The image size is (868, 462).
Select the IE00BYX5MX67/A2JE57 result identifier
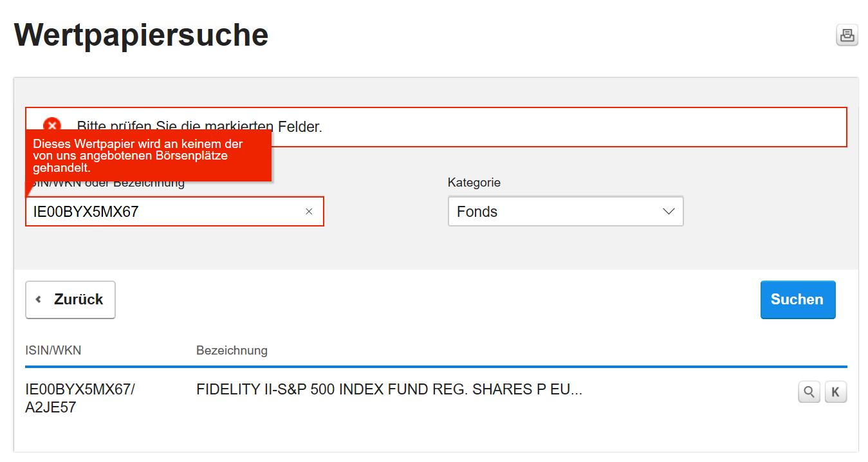click(x=80, y=398)
